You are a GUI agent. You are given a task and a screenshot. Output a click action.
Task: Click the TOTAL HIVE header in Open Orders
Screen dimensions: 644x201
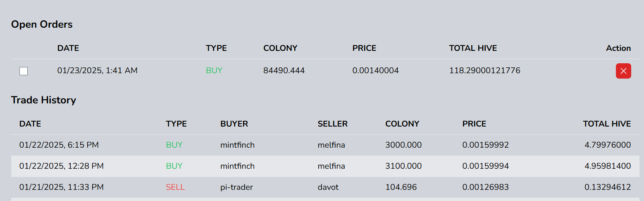coord(473,48)
